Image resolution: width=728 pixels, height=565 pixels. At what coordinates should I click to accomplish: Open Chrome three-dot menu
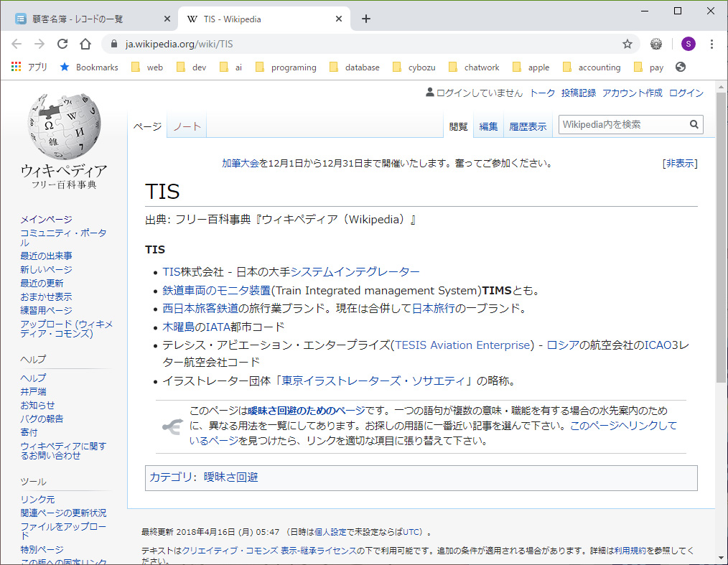(x=711, y=44)
